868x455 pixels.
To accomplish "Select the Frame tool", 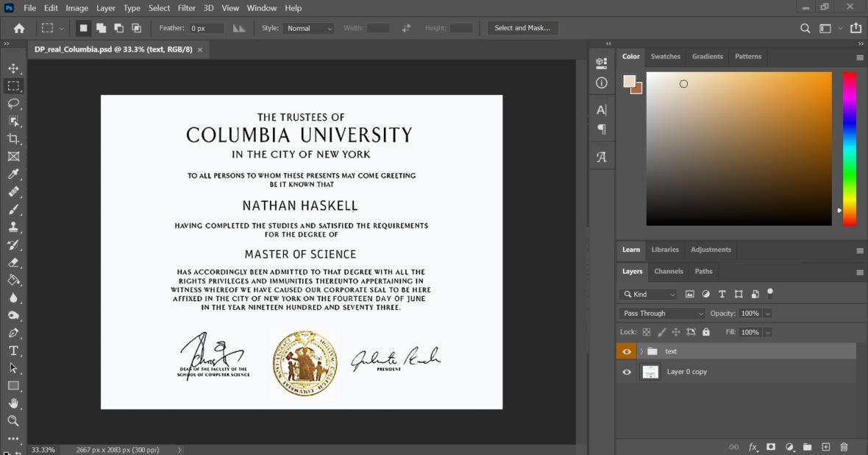I will click(13, 157).
